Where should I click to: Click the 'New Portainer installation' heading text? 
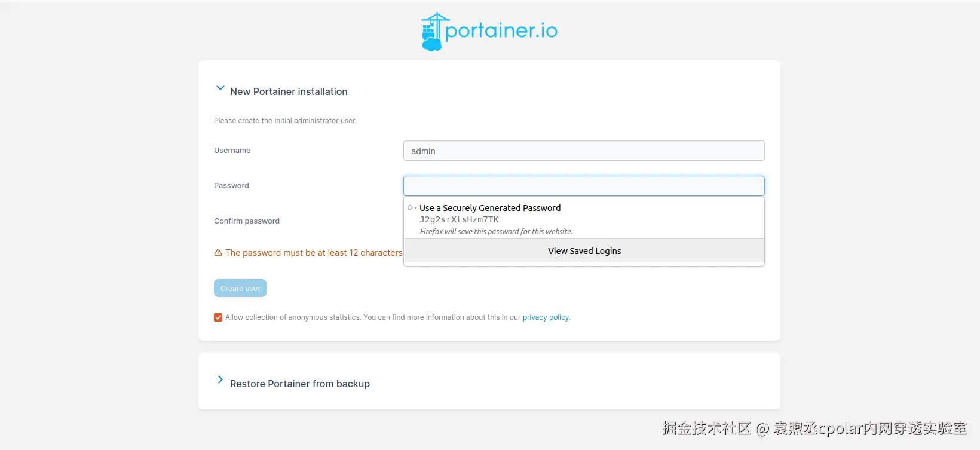click(x=289, y=91)
